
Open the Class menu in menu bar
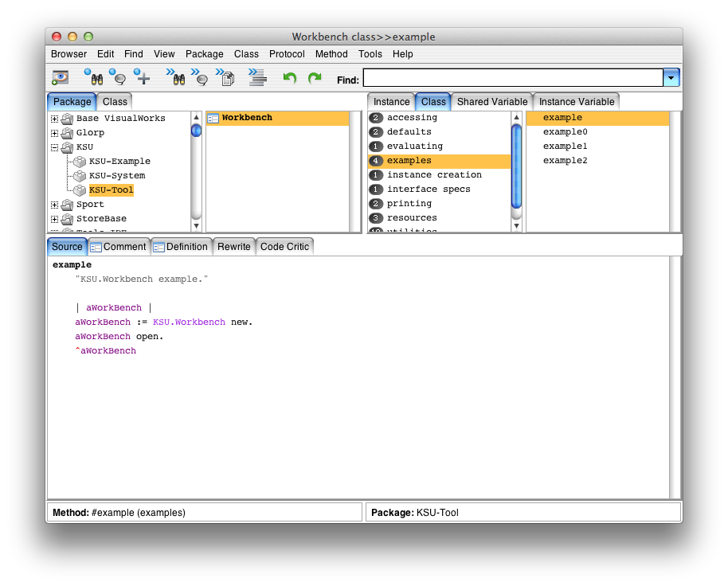(246, 54)
